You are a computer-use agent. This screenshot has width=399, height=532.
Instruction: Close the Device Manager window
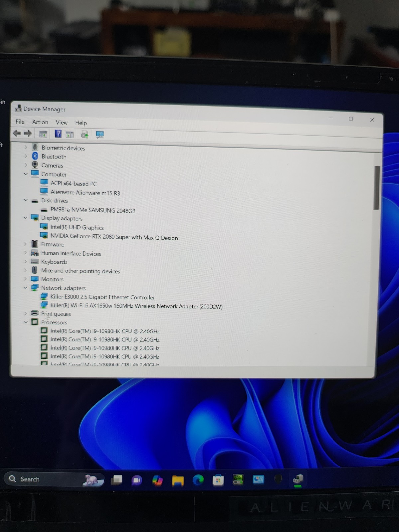click(x=372, y=120)
